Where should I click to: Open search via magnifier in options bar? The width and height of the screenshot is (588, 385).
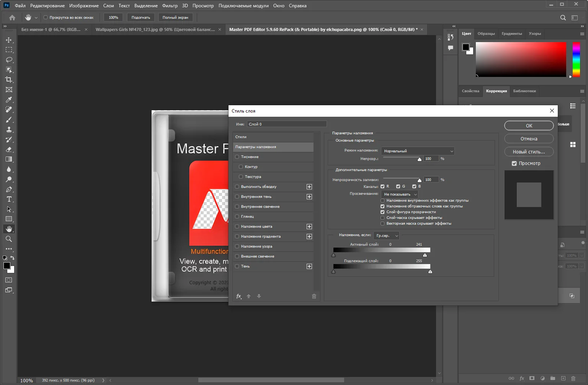[563, 18]
